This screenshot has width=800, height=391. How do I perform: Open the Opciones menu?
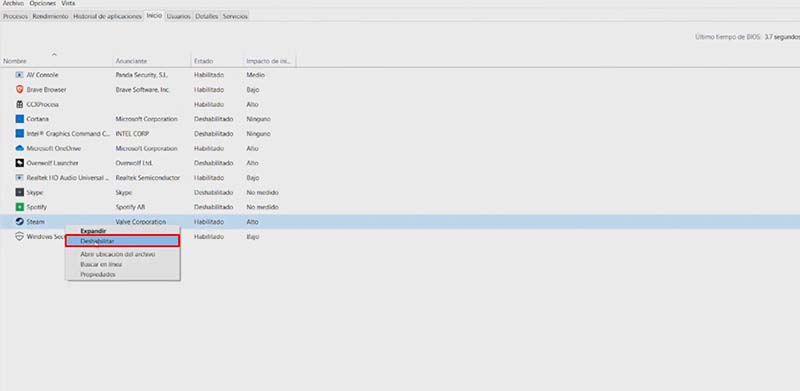(42, 3)
